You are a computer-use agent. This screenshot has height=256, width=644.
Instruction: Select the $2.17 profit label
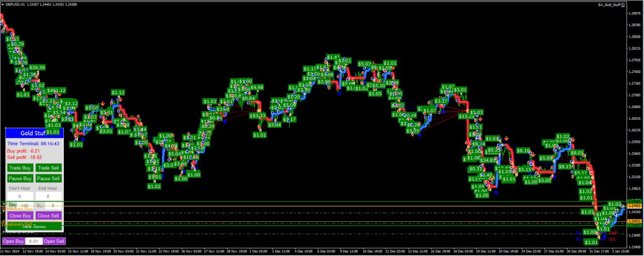click(x=289, y=120)
